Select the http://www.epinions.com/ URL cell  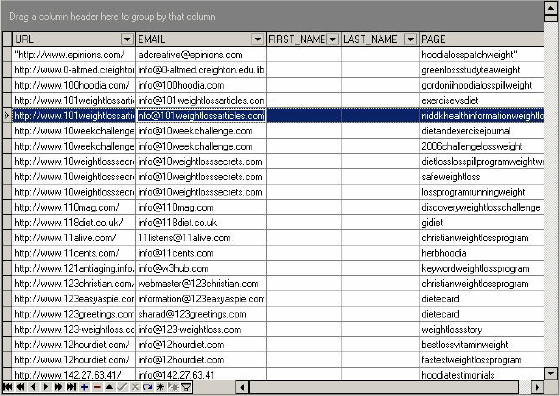pyautogui.click(x=74, y=55)
